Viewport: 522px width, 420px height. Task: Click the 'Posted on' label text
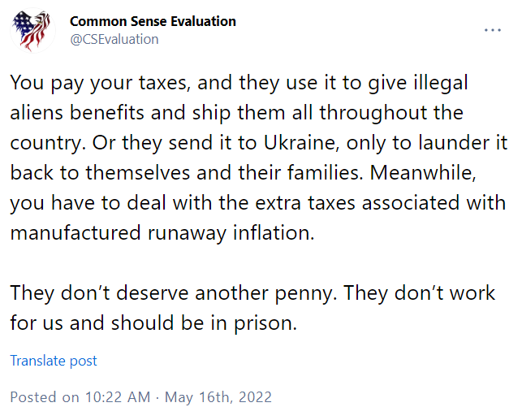coord(45,397)
